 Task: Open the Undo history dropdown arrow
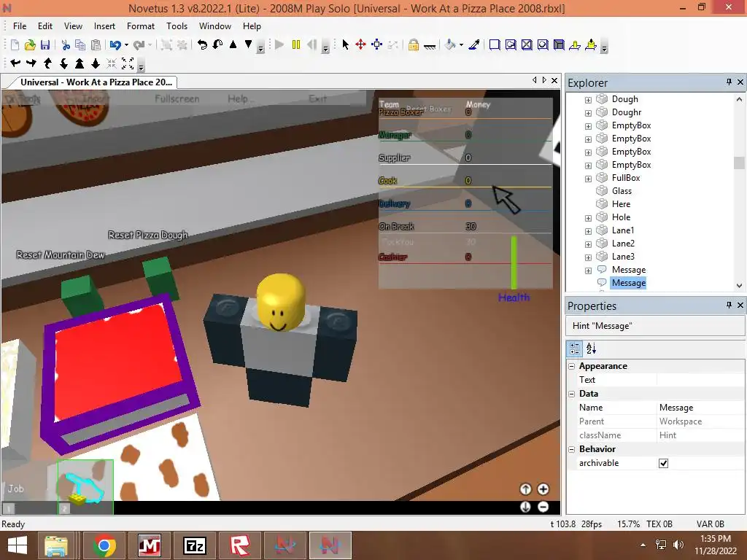[126, 44]
